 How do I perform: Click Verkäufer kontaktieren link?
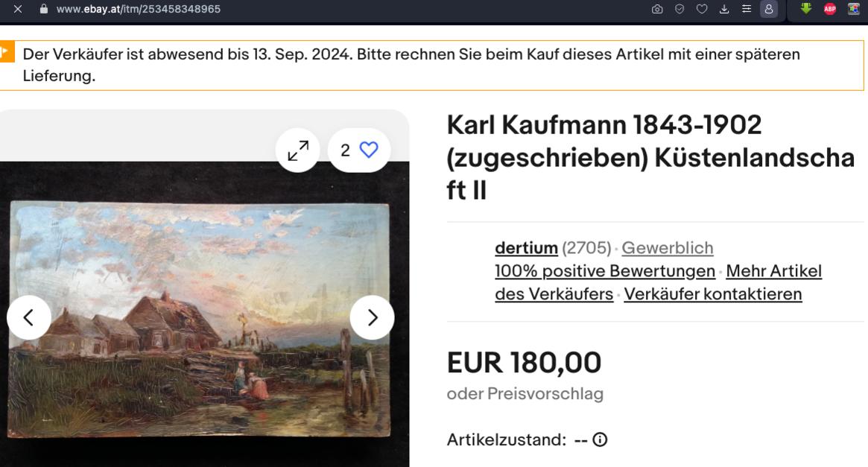pos(713,294)
